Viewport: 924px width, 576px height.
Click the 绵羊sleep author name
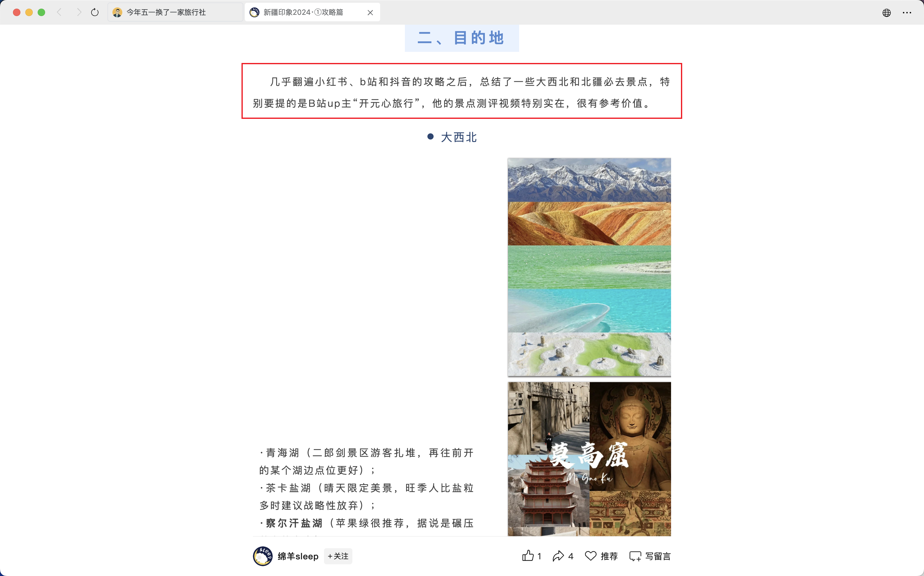point(298,556)
